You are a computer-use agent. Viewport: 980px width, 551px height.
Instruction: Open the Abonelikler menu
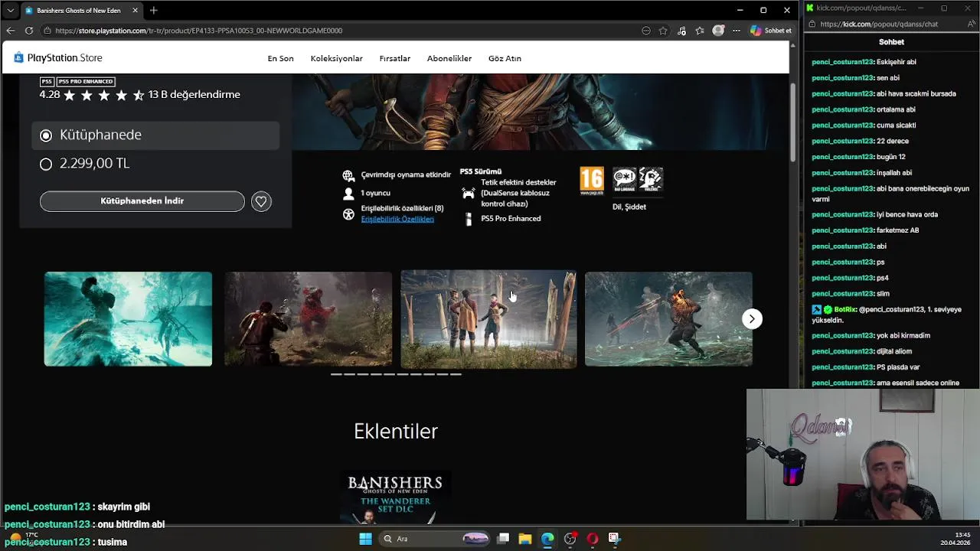pyautogui.click(x=449, y=59)
